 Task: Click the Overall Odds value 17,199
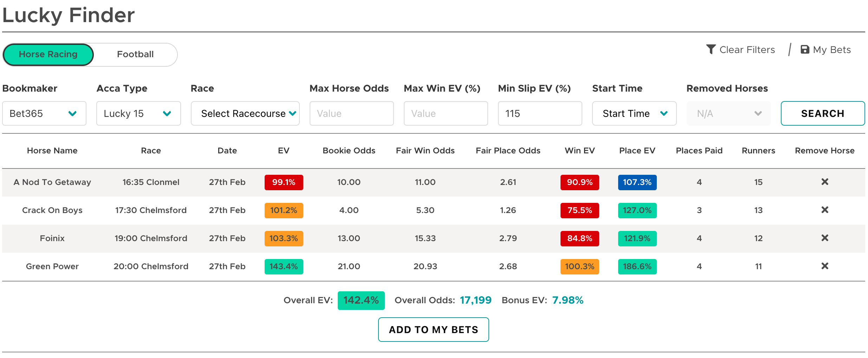coord(476,300)
